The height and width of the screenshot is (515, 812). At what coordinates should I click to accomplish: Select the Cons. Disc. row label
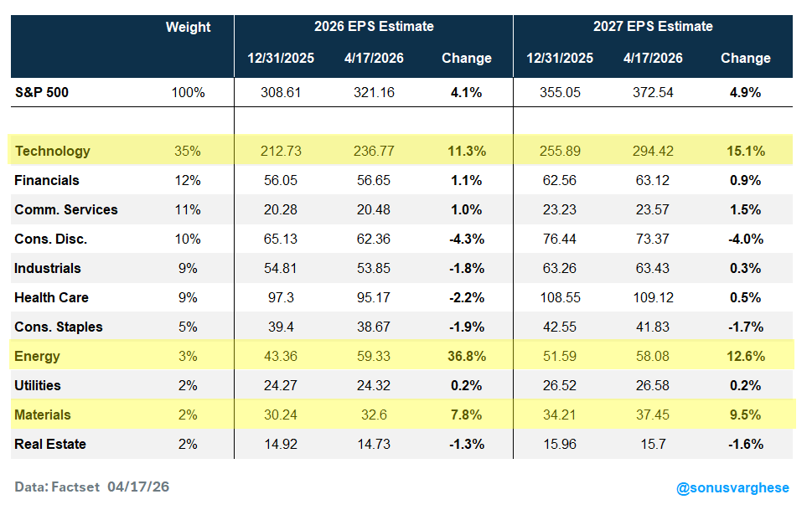click(x=51, y=239)
